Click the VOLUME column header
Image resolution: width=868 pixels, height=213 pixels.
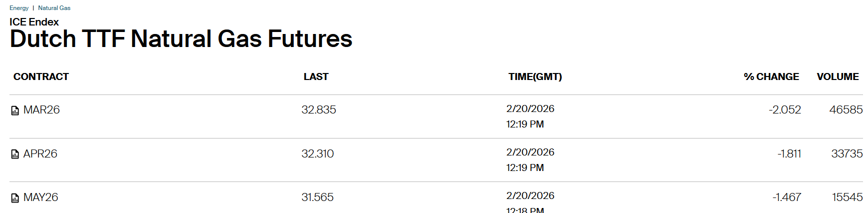pyautogui.click(x=838, y=76)
